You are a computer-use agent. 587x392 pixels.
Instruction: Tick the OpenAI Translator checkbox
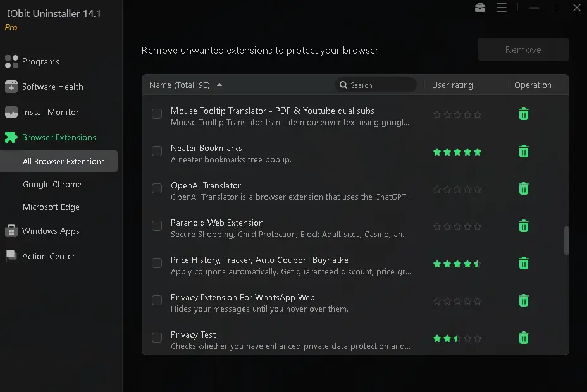[x=157, y=188]
